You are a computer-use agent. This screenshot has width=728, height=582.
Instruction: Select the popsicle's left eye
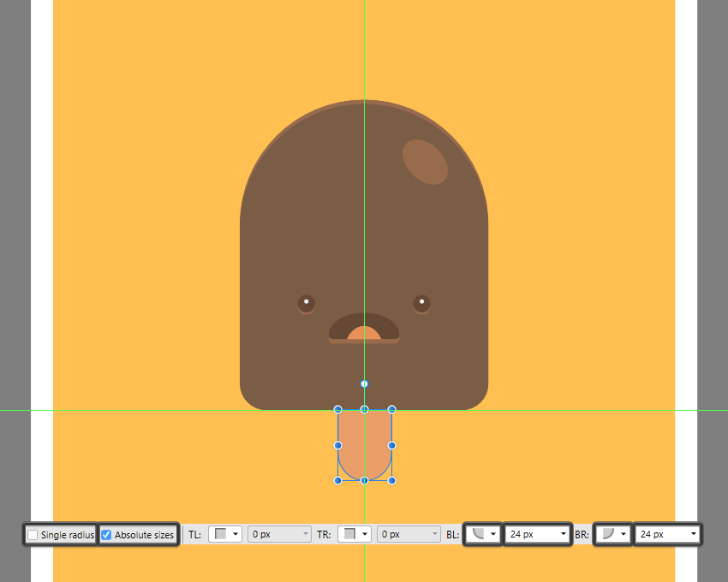[306, 303]
